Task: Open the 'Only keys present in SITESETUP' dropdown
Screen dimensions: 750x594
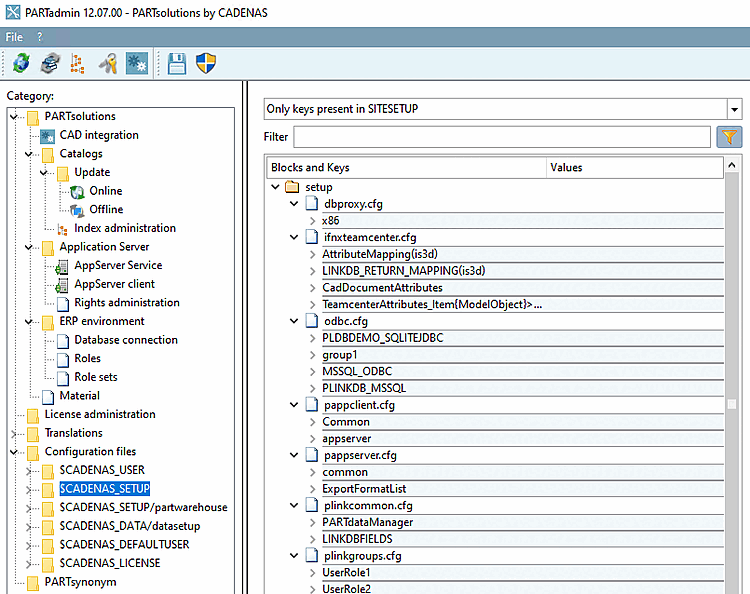Action: 735,109
